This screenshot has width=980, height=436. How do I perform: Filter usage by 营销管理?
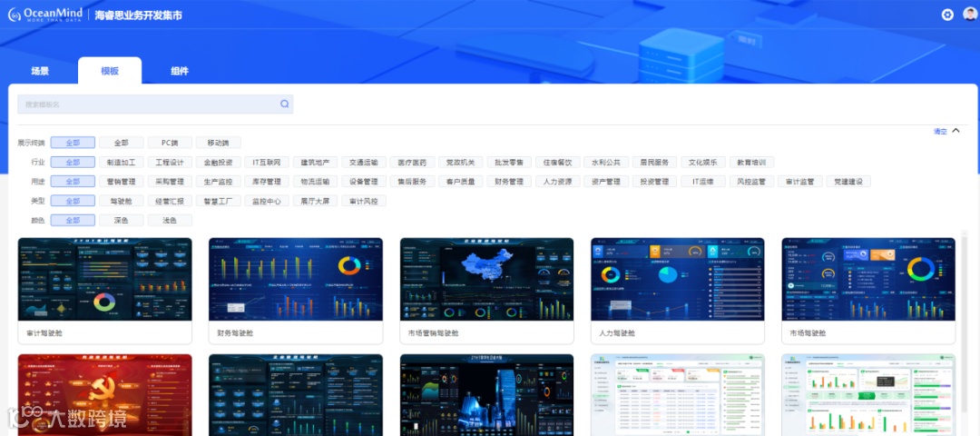[122, 182]
